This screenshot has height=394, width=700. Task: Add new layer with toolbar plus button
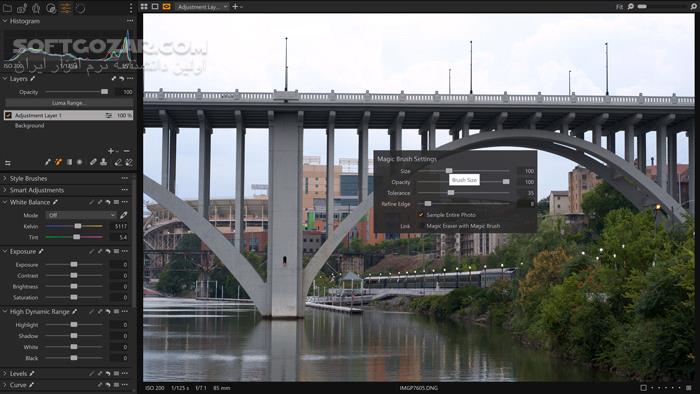(x=235, y=6)
